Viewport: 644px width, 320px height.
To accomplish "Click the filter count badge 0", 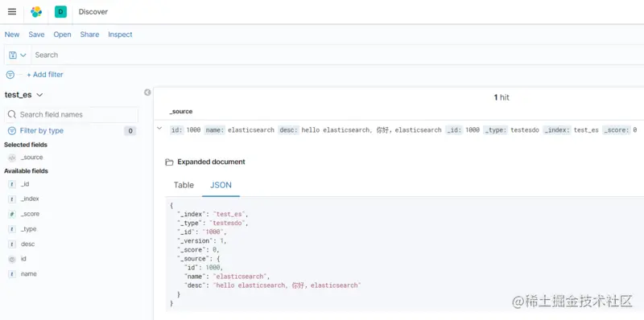I will (130, 131).
